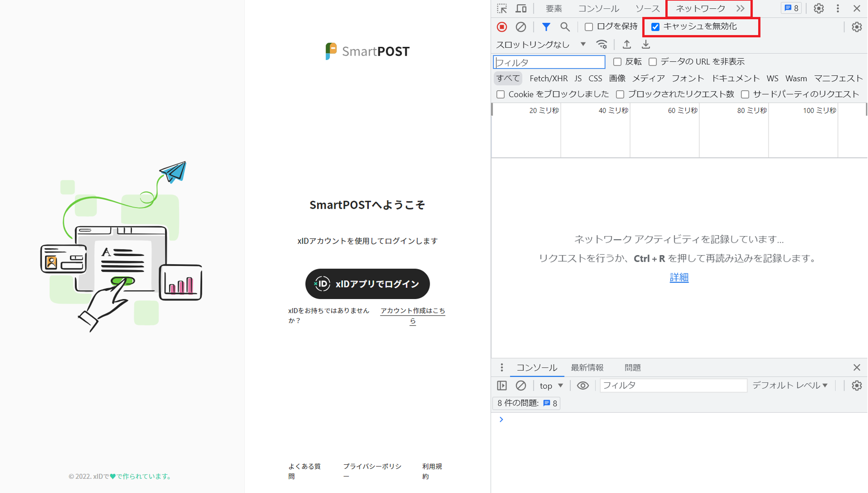Filter by CSS requests
The image size is (868, 493).
pyautogui.click(x=595, y=78)
